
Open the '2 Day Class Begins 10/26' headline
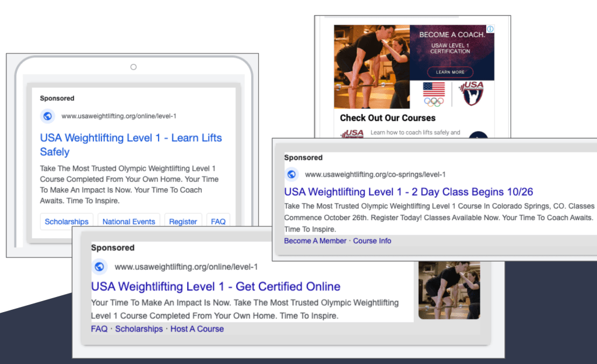pos(408,192)
